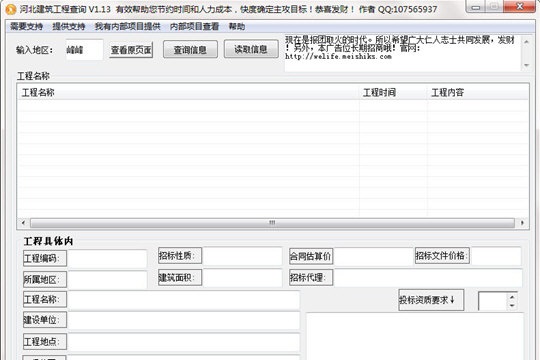
Task: Click the application icon in title bar
Action: (11, 9)
